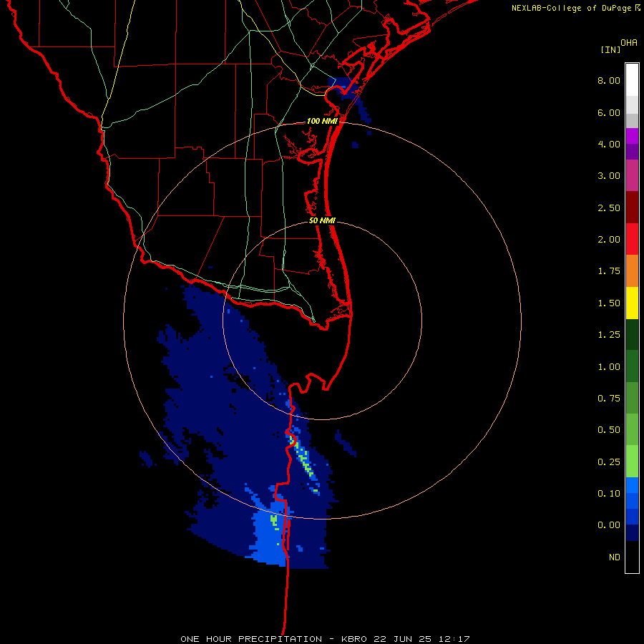The height and width of the screenshot is (644, 644).
Task: Click the OHA product label
Action: 629,43
